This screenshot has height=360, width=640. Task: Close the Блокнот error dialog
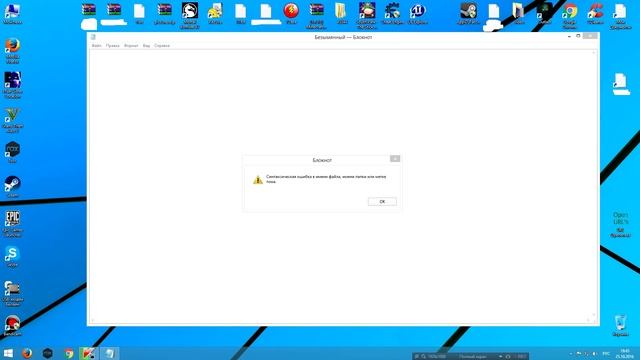(x=395, y=159)
